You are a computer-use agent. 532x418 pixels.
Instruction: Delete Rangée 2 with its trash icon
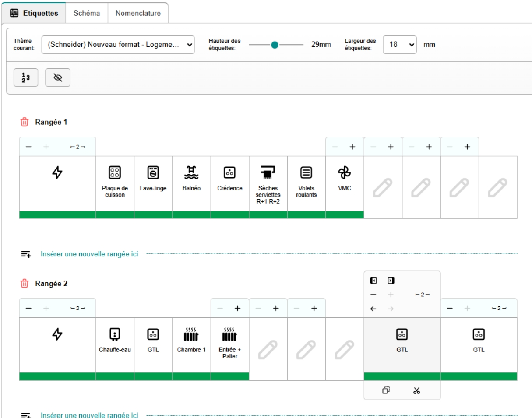pos(25,283)
